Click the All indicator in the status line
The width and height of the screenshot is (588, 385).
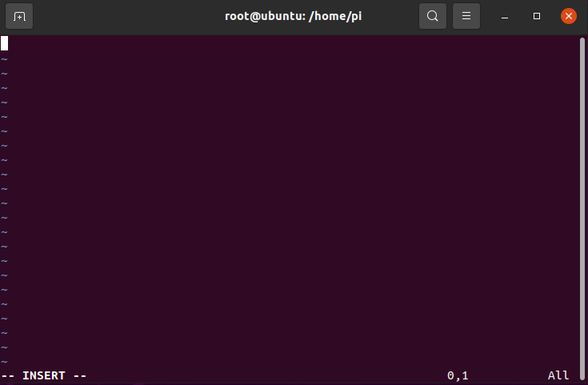[558, 375]
